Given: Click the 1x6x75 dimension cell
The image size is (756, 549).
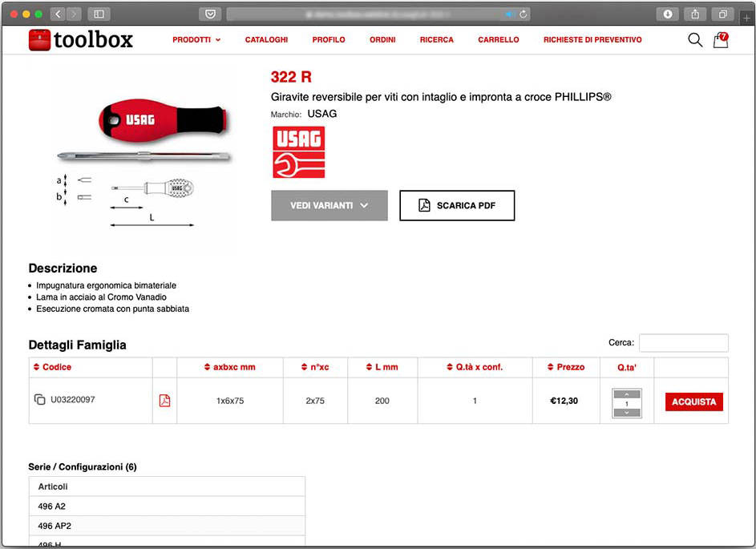Looking at the screenshot, I should [230, 401].
